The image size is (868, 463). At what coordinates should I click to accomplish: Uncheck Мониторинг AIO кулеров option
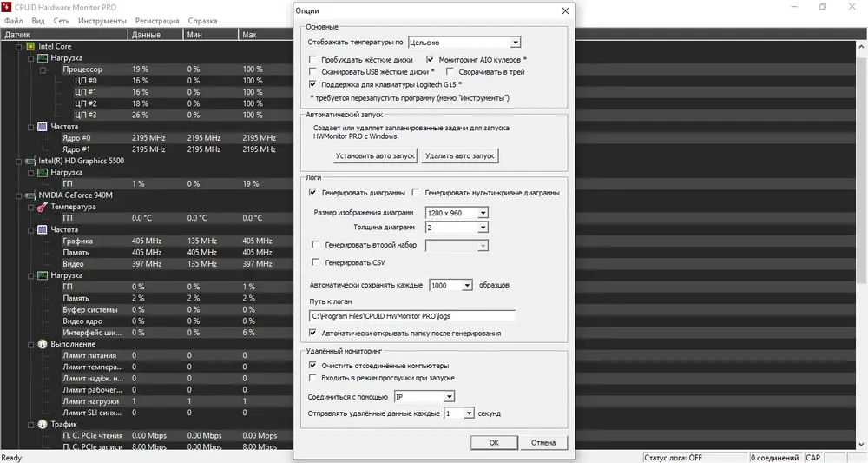[x=431, y=60]
